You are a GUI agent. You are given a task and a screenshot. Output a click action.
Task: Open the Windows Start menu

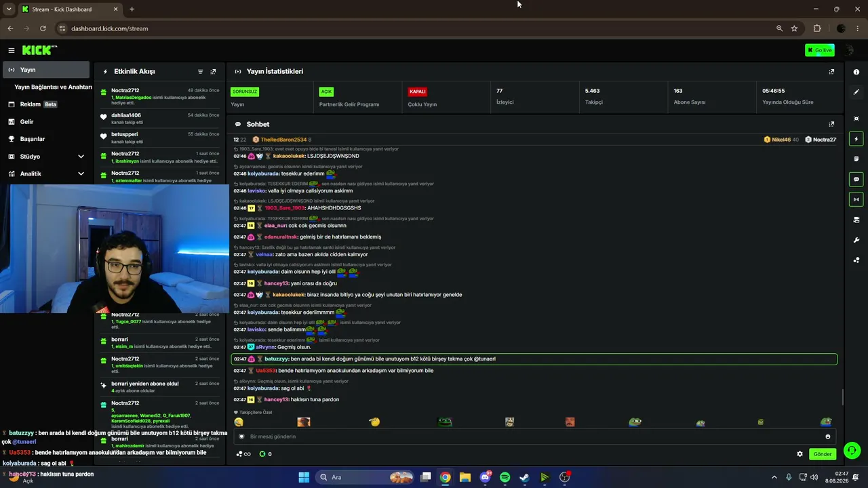pos(303,477)
